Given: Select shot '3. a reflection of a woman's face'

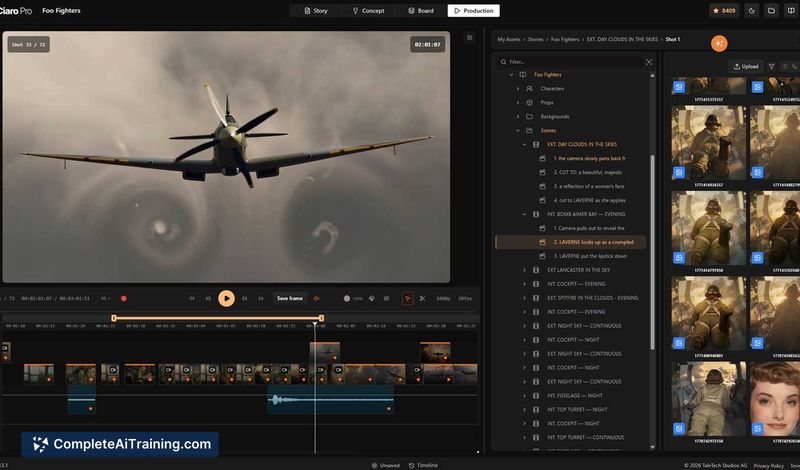Looking at the screenshot, I should click(x=589, y=186).
